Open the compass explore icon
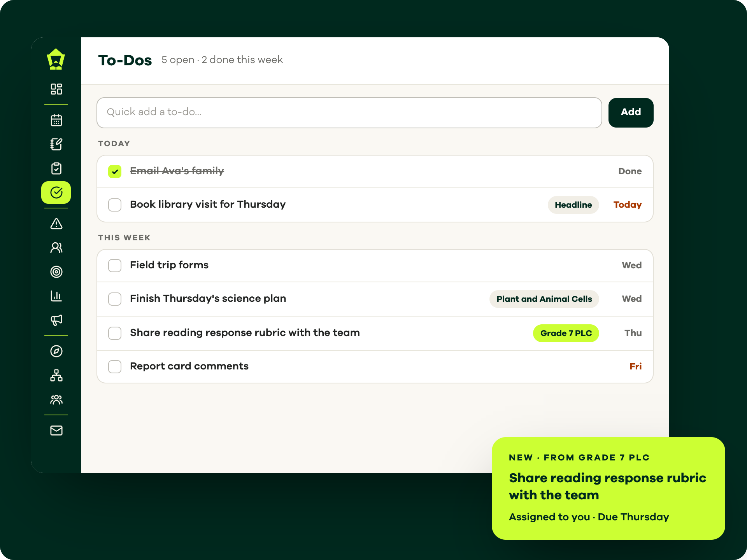 56,351
